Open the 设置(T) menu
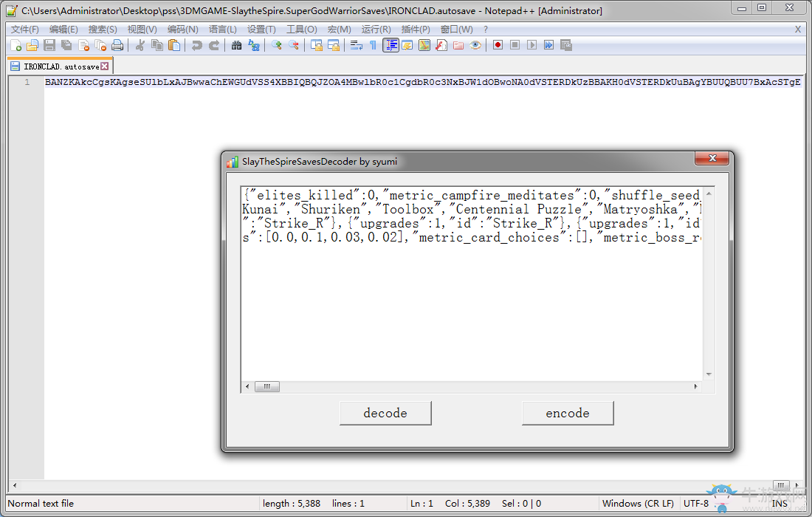The width and height of the screenshot is (812, 517). (261, 30)
